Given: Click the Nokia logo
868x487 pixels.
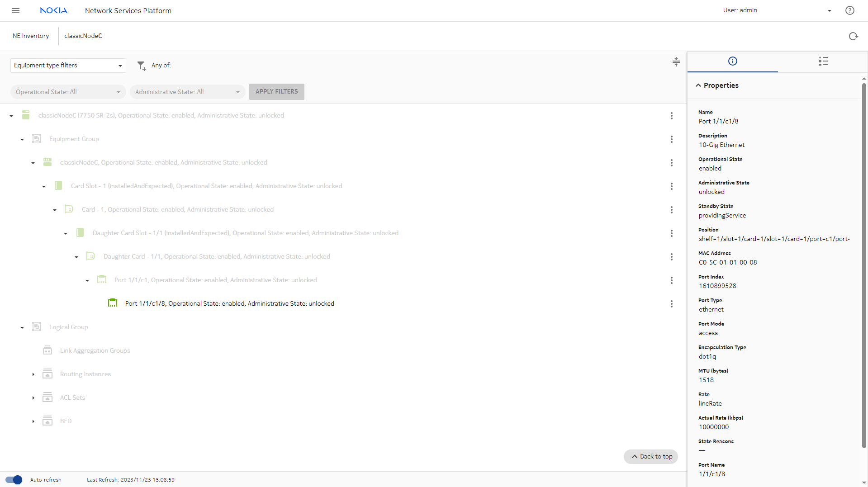Looking at the screenshot, I should [x=53, y=10].
